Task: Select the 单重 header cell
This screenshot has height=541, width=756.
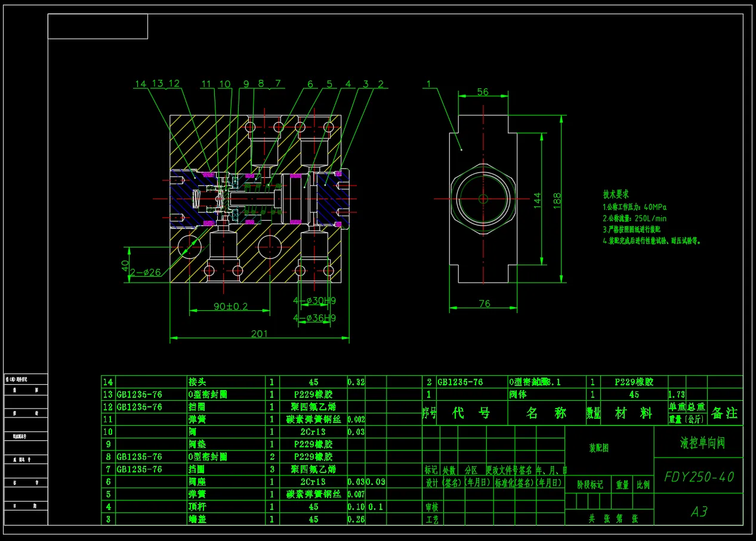Action: coord(678,407)
